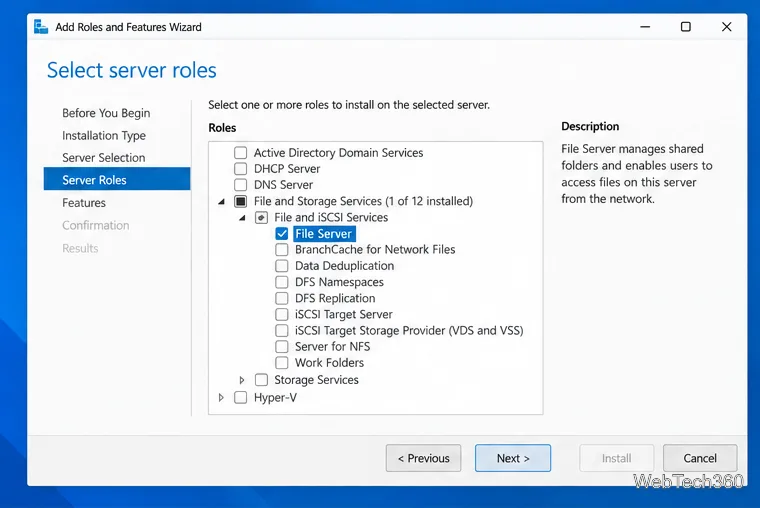Image resolution: width=760 pixels, height=508 pixels.
Task: Check Active Directory Domain Services role
Action: (x=240, y=153)
